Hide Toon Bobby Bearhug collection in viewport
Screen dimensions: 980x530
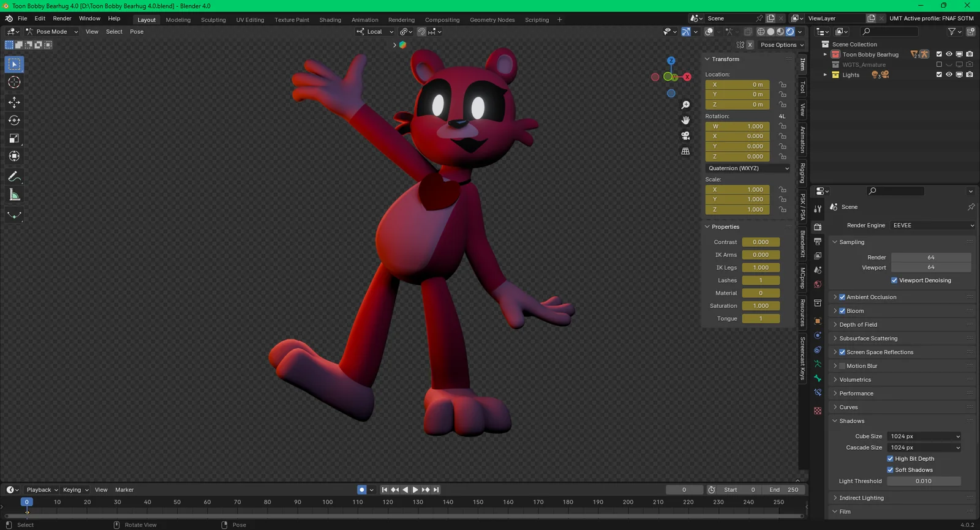coord(949,54)
